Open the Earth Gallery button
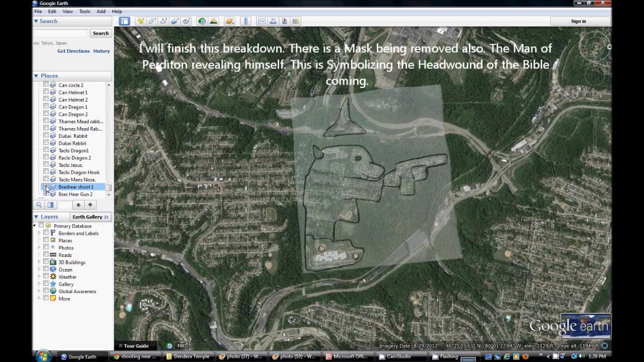The width and height of the screenshot is (644, 362). [91, 217]
